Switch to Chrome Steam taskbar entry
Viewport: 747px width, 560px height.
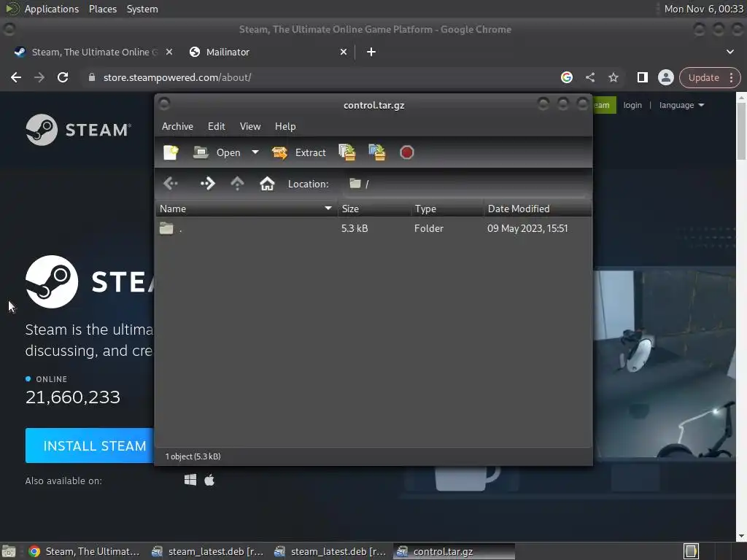pos(85,551)
